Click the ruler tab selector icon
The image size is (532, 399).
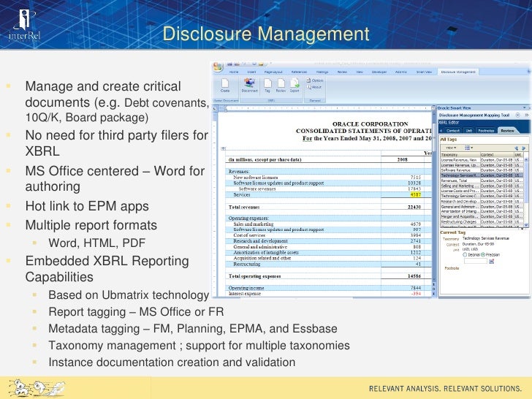(x=215, y=108)
